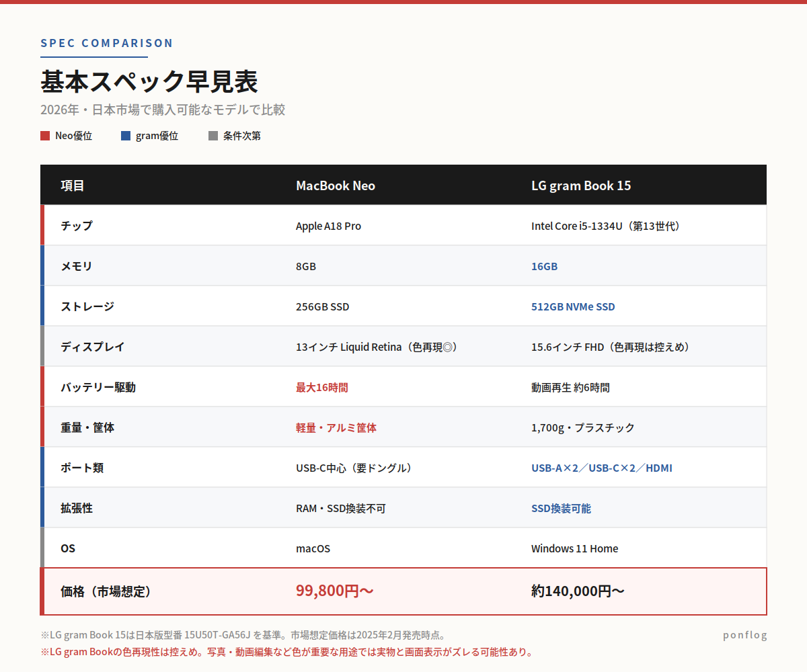Click the 1,700g・プラスチック cell
Image resolution: width=807 pixels, height=672 pixels.
click(583, 427)
